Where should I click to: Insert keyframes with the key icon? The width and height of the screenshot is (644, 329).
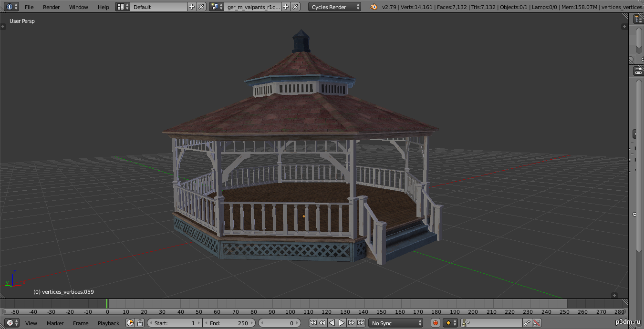527,323
